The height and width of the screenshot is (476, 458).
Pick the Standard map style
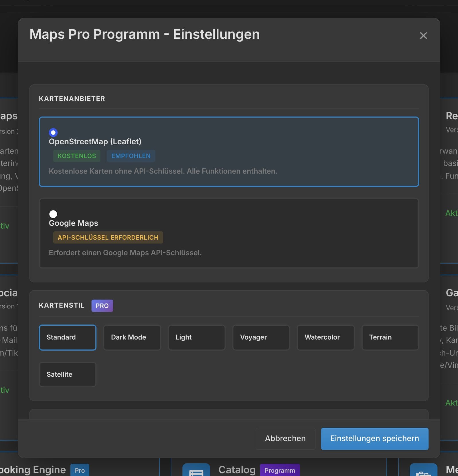point(68,337)
